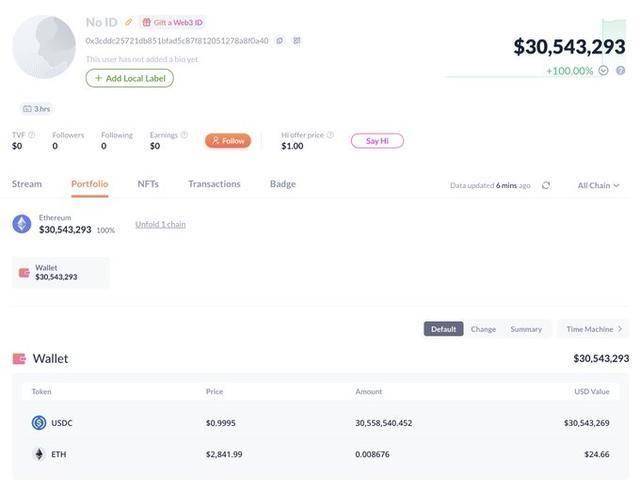The width and height of the screenshot is (640, 491).
Task: Click the pencil edit ID icon
Action: (x=129, y=22)
